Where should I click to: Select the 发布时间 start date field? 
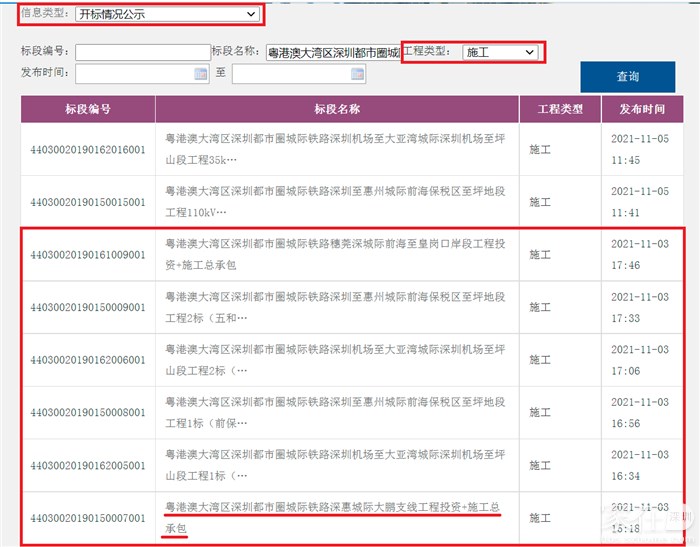pos(135,74)
